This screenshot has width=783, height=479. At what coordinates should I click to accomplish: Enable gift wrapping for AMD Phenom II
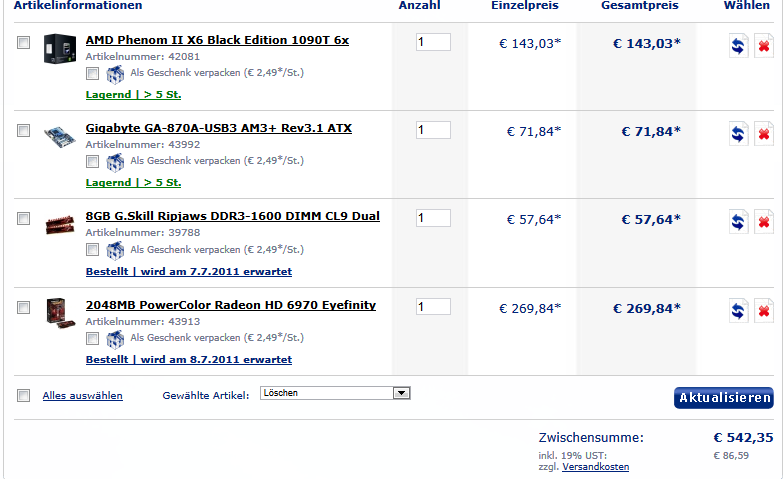(92, 74)
